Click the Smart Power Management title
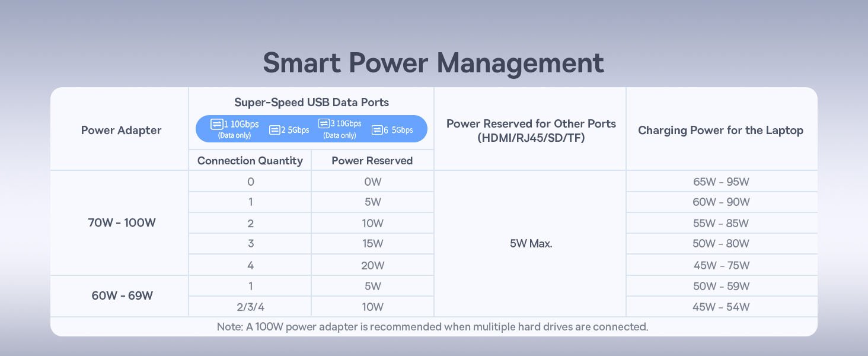The image size is (868, 356). point(433,63)
